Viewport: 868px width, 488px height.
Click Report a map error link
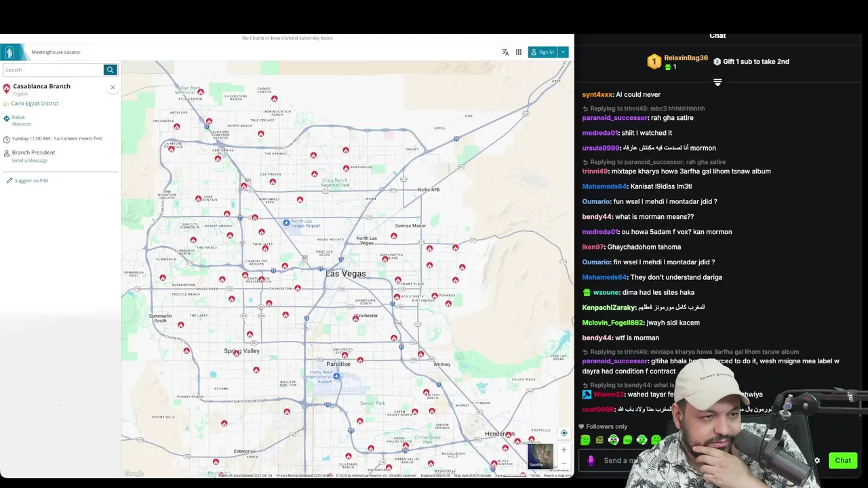(x=558, y=475)
